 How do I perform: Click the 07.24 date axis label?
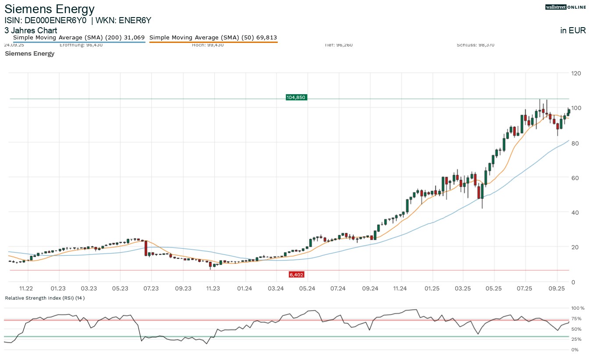[x=338, y=288]
